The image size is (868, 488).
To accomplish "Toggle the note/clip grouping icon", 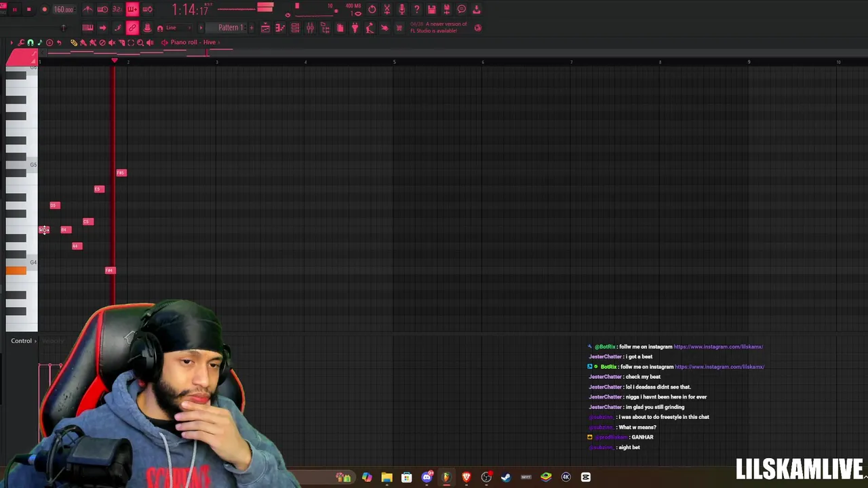I will (x=117, y=28).
